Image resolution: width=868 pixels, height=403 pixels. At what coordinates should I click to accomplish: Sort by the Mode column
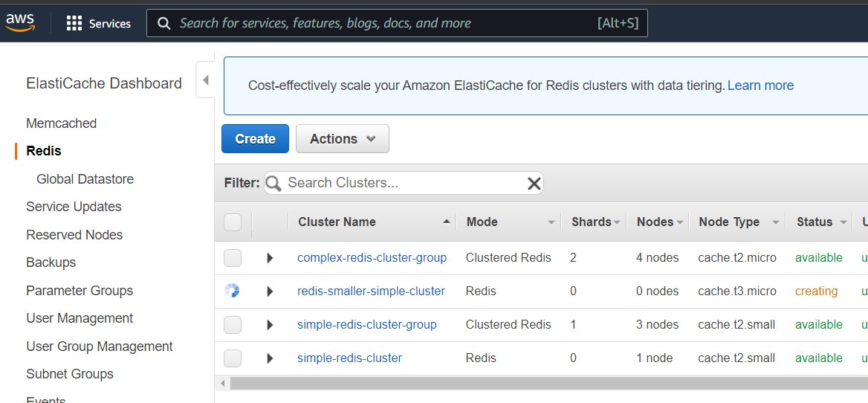[x=509, y=222]
